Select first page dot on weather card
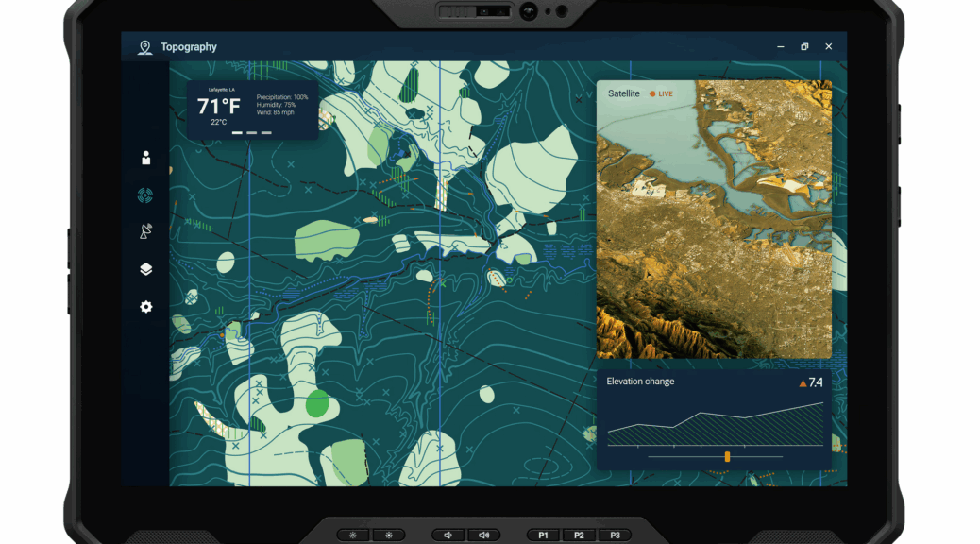The height and width of the screenshot is (544, 980). coord(238,133)
